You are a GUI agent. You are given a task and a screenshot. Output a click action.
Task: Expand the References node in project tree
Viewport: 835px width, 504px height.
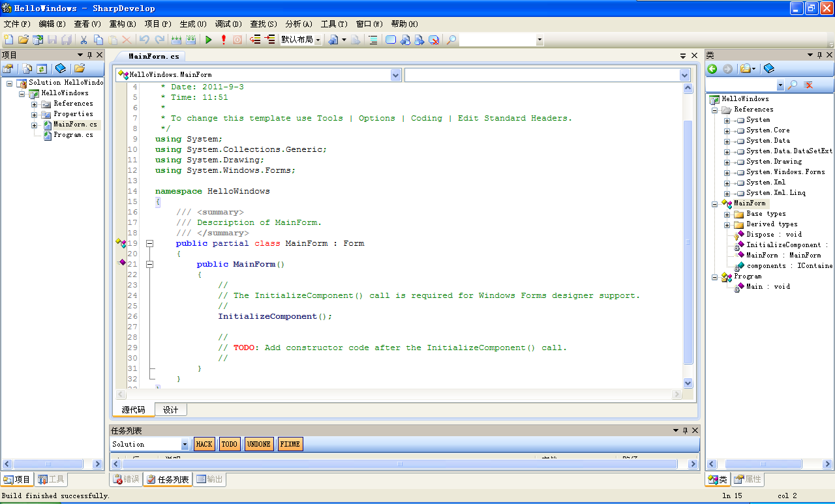tap(35, 104)
